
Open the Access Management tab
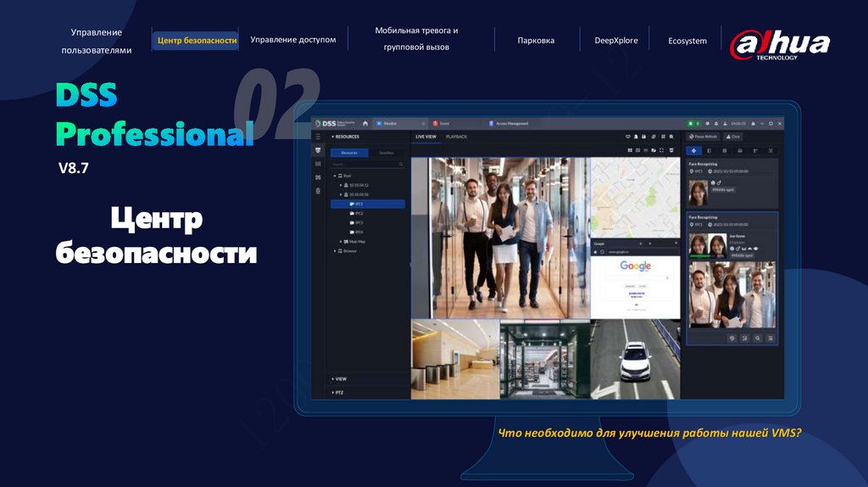pos(509,124)
